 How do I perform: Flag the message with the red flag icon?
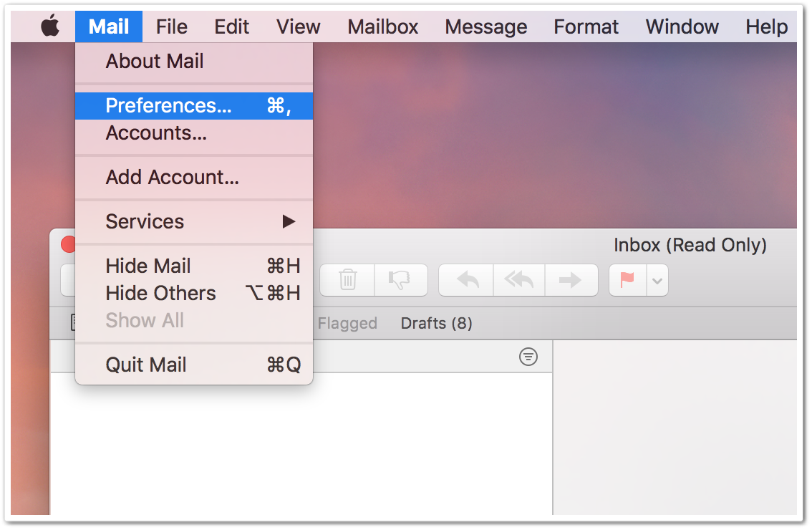coord(628,280)
